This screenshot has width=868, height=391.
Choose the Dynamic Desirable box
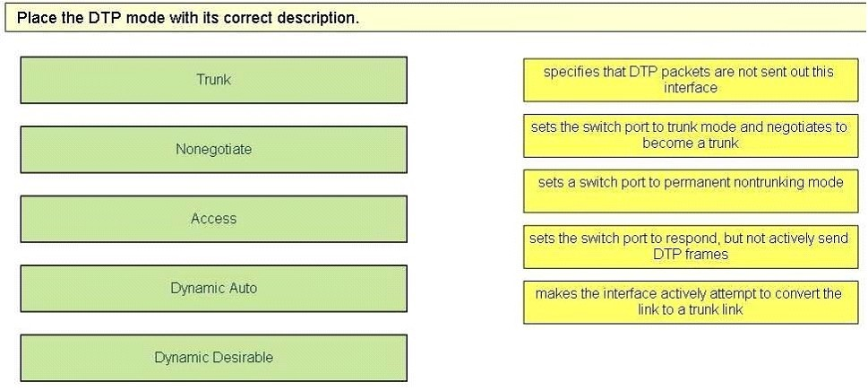point(214,358)
